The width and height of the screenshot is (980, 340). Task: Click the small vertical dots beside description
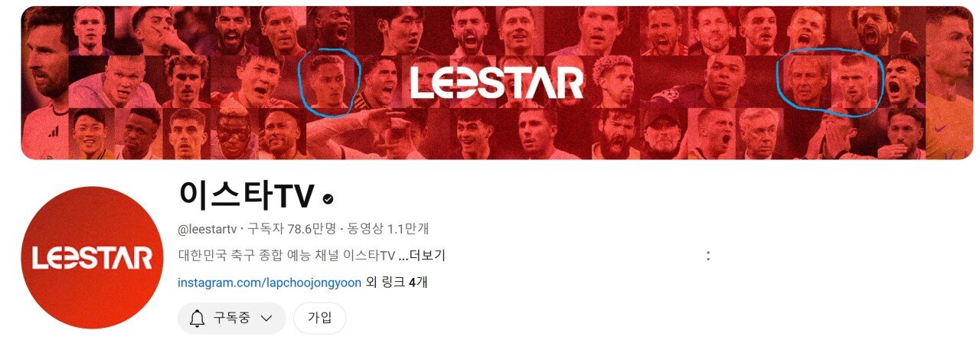[708, 256]
